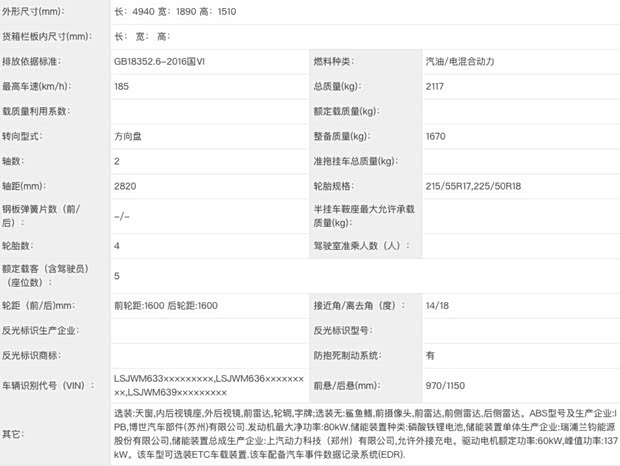Select the 汽油/电混合动力 fuel type value

[x=459, y=61]
